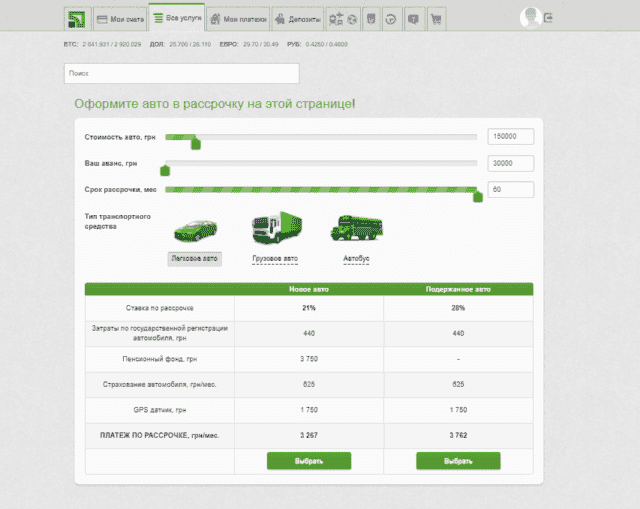This screenshot has height=509, width=640.
Task: Click the green bank logo icon
Action: (76, 19)
